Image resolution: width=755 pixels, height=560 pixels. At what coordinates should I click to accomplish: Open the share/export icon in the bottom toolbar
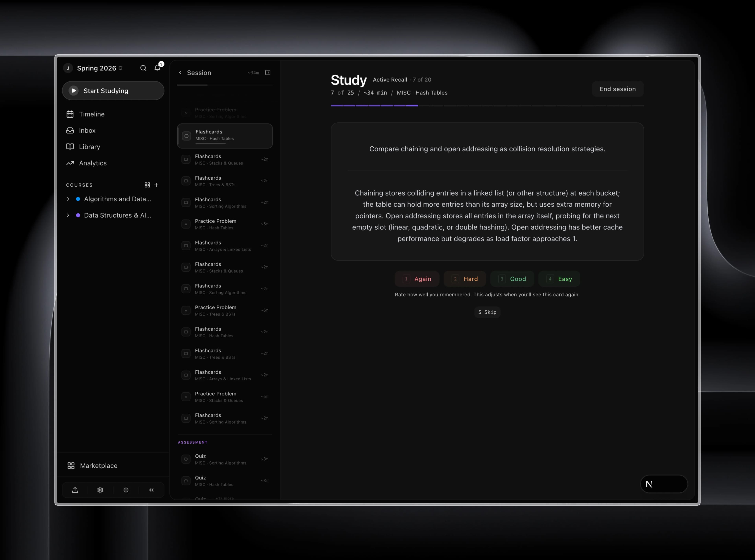click(x=75, y=490)
